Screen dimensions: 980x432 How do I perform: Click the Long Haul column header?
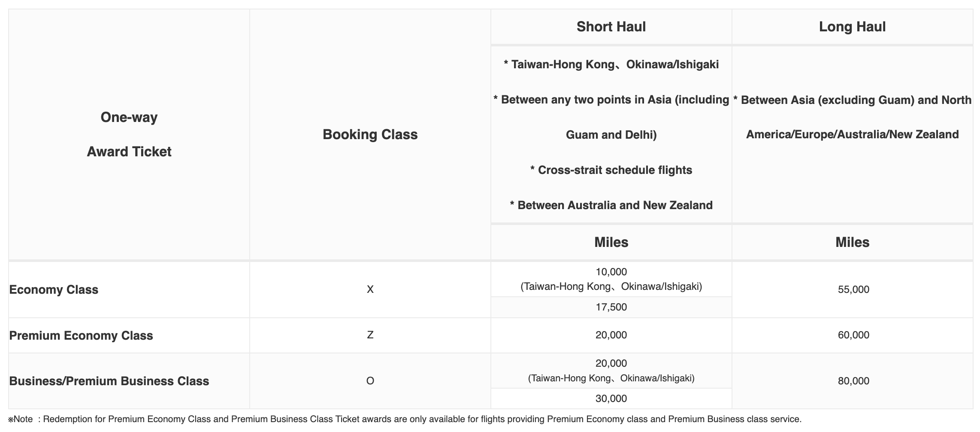[852, 27]
